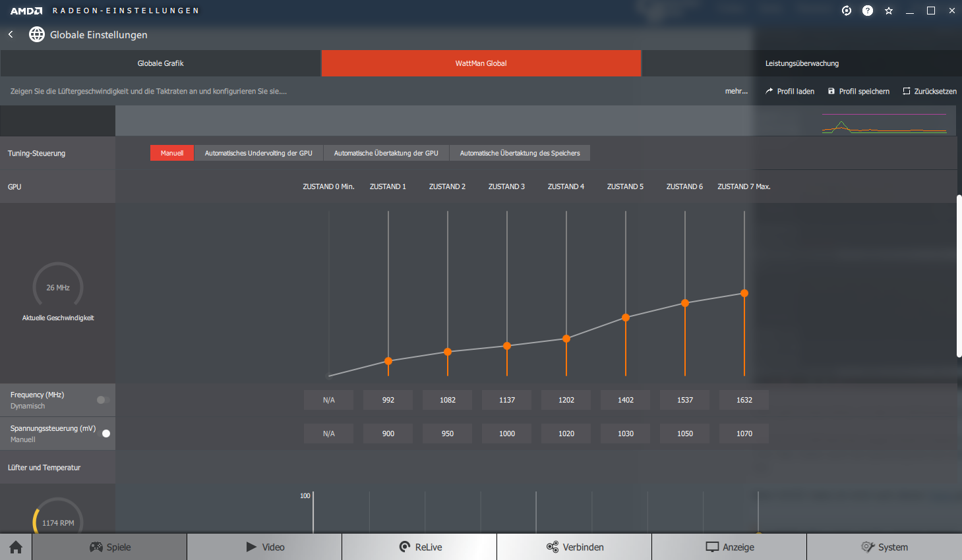This screenshot has width=962, height=560.
Task: Toggle the Spannungssteuerung (mV) switch
Action: pos(104,434)
